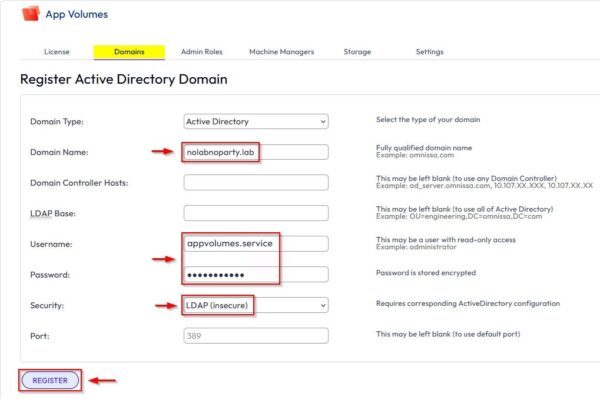Screen dimensions: 600x399
Task: Click the Domain Name label
Action: pyautogui.click(x=59, y=152)
